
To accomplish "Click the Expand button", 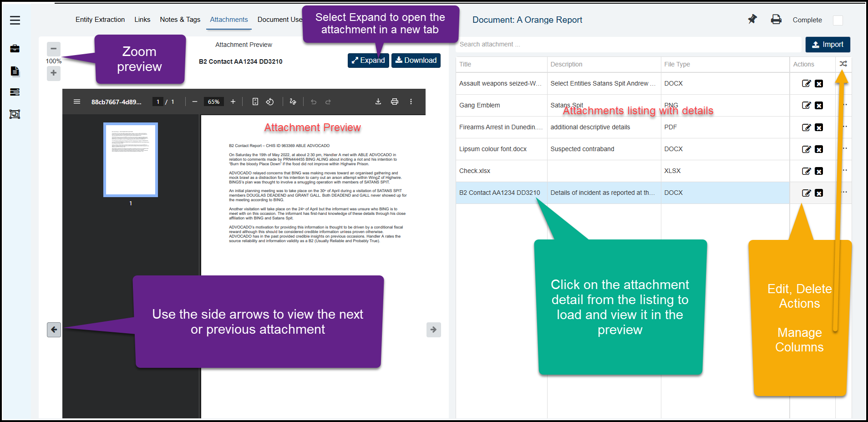I will 368,61.
